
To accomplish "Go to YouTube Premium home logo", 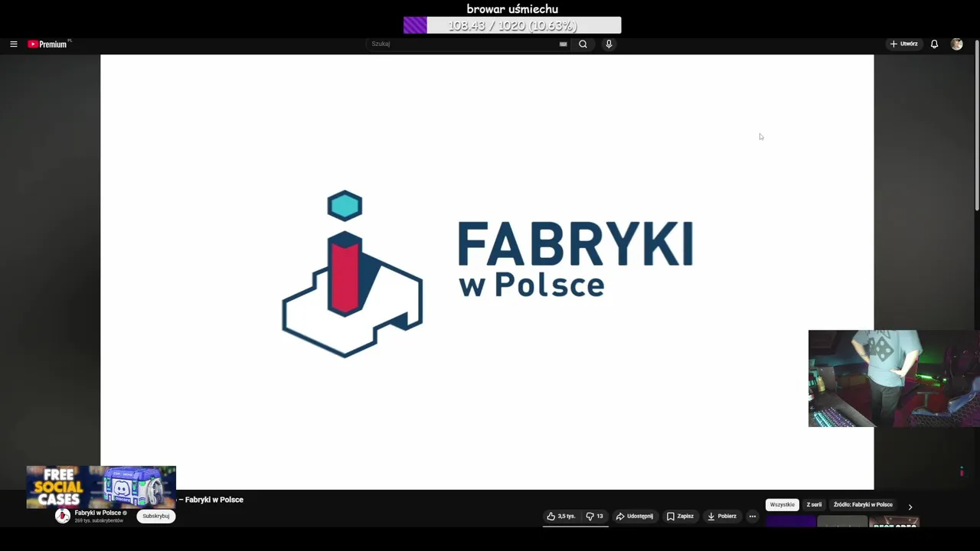I will coord(48,44).
